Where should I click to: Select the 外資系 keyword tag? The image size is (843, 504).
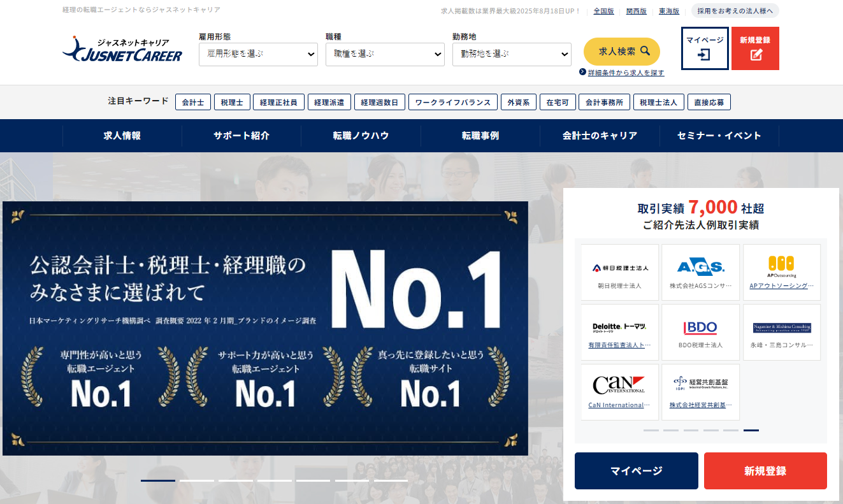point(518,102)
